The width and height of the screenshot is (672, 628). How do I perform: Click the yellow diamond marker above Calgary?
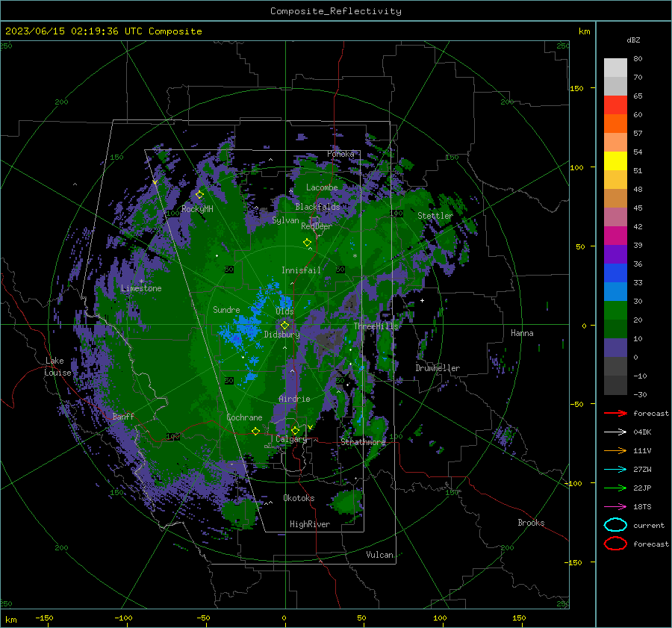(295, 430)
